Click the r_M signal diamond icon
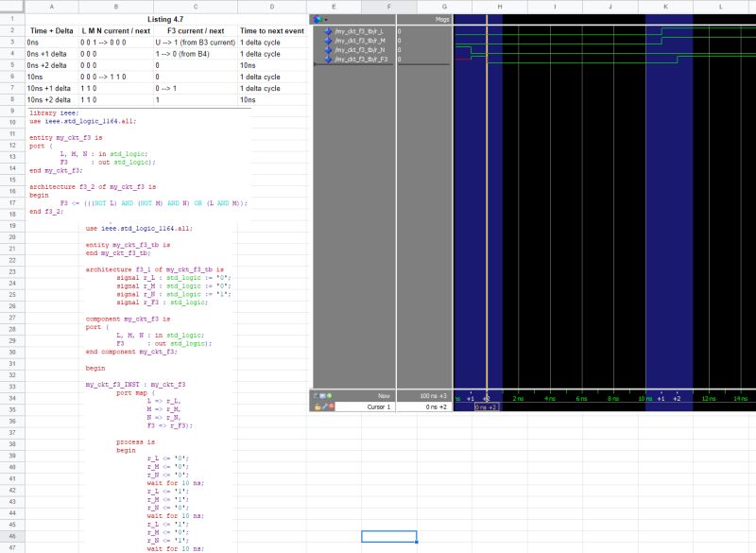This screenshot has height=553, width=756. pyautogui.click(x=328, y=40)
